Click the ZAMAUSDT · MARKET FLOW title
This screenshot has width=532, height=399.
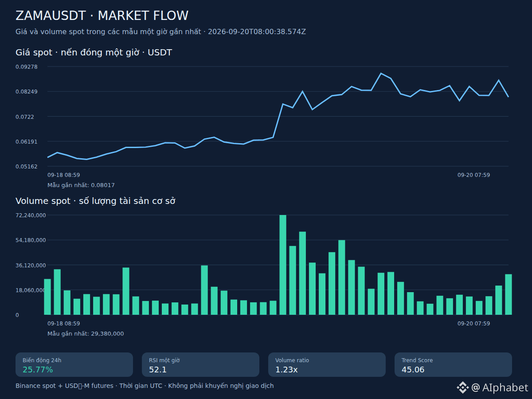102,16
